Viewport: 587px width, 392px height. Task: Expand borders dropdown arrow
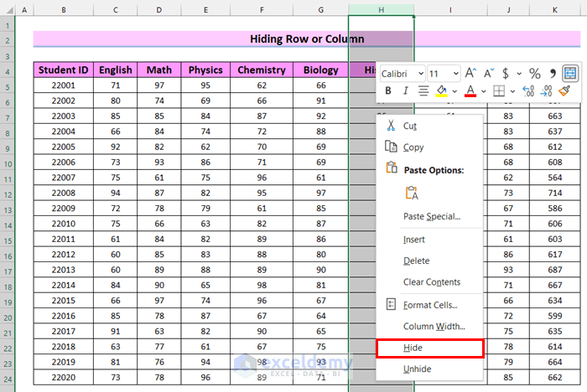[512, 91]
